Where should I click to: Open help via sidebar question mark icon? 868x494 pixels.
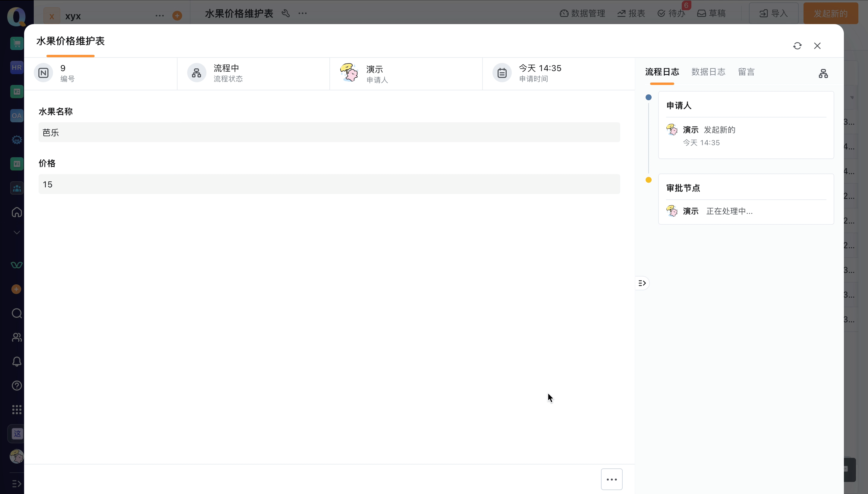coord(17,386)
